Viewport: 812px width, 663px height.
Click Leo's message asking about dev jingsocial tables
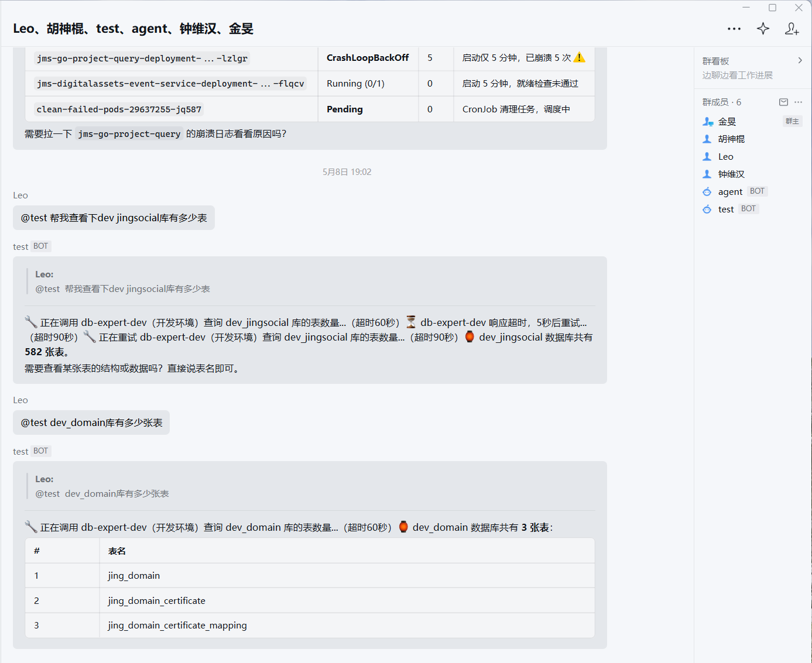click(114, 218)
